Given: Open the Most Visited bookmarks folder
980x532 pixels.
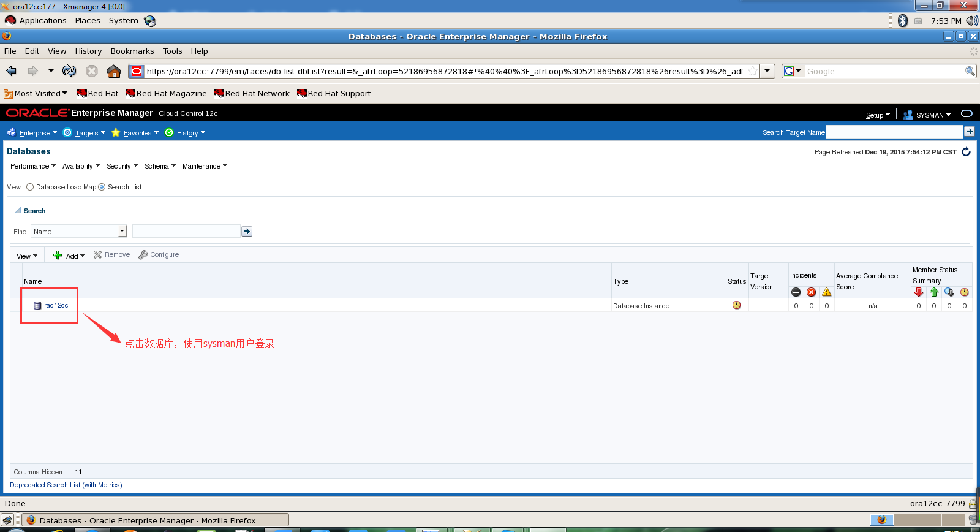Looking at the screenshot, I should click(x=36, y=93).
